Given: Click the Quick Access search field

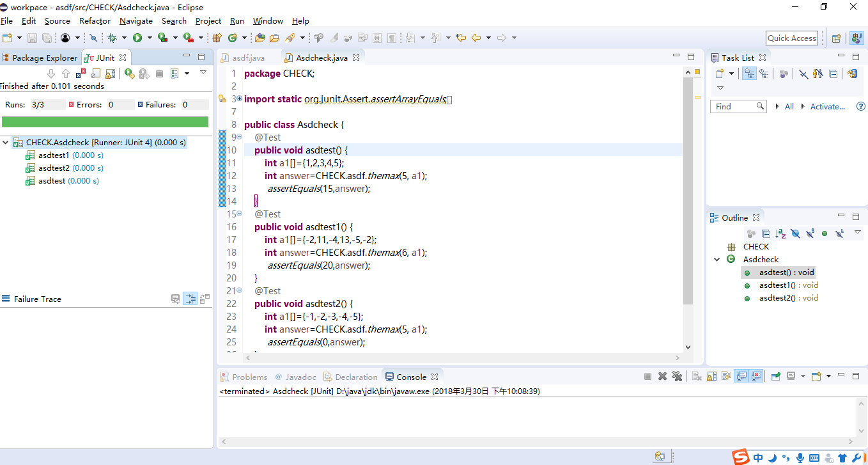Looking at the screenshot, I should tap(791, 38).
